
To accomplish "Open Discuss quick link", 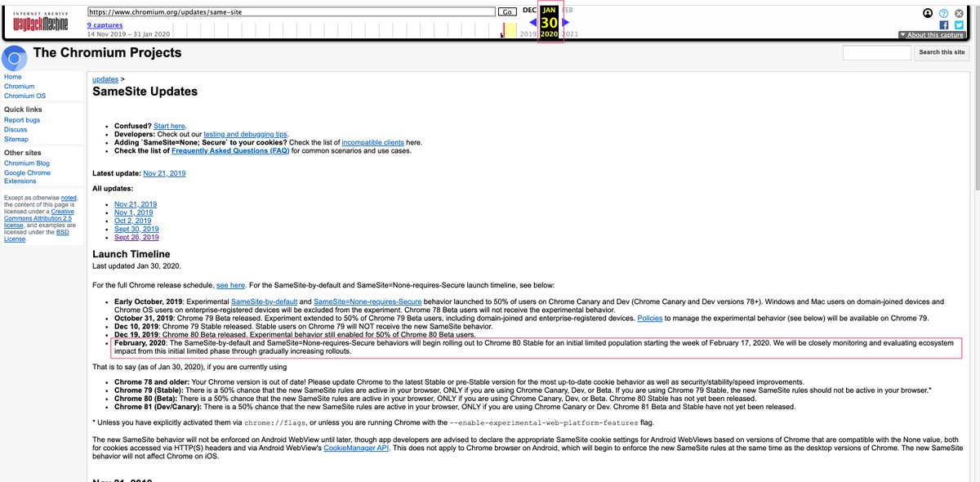I will (16, 130).
